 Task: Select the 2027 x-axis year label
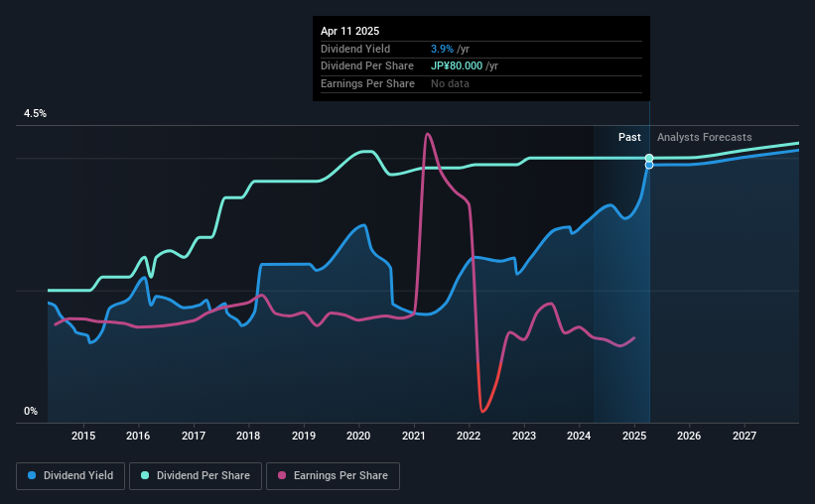coord(745,436)
